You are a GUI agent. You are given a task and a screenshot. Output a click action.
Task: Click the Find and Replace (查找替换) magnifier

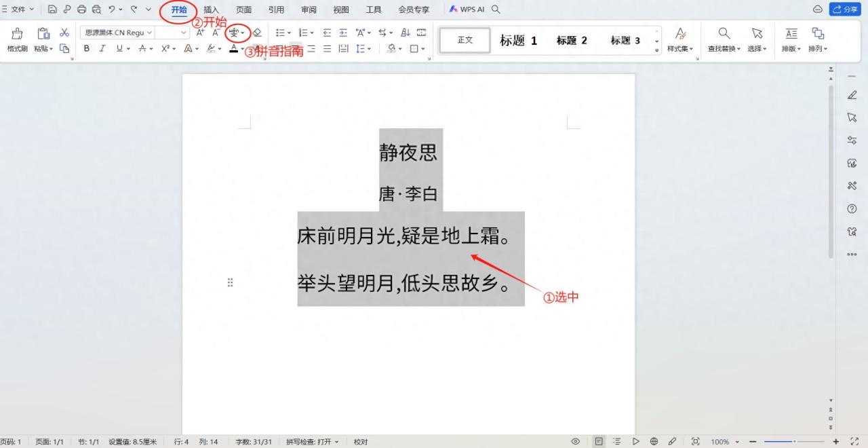pos(724,33)
